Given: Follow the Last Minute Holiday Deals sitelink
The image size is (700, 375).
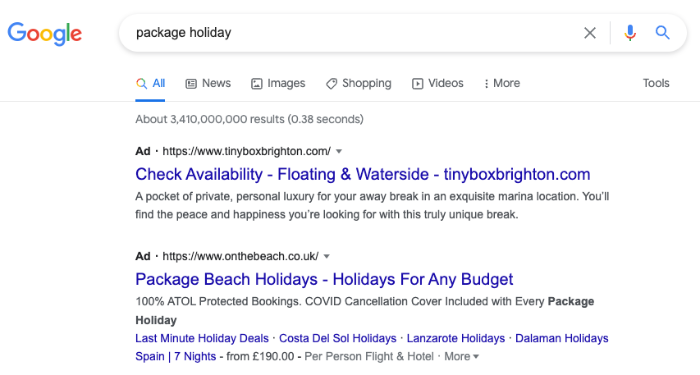Looking at the screenshot, I should pos(202,338).
